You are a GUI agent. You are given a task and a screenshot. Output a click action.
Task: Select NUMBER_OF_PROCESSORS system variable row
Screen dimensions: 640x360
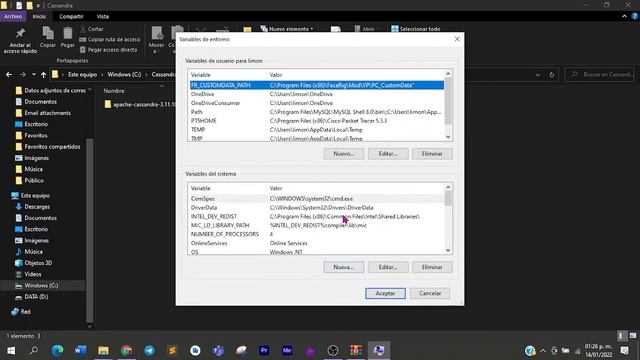click(x=316, y=234)
